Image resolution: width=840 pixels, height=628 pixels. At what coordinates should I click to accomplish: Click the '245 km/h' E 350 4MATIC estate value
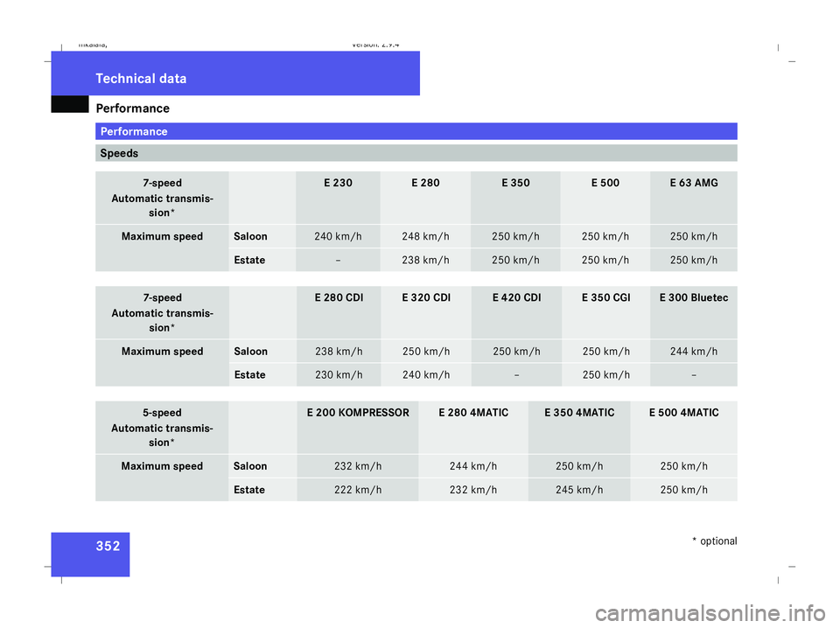579,490
